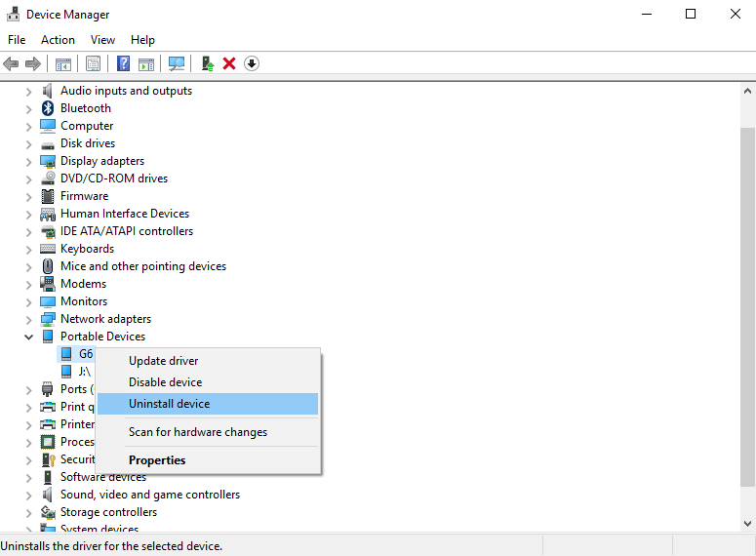Screen dimensions: 756x556
Task: Choose Uninstall device from context menu
Action: pyautogui.click(x=169, y=404)
